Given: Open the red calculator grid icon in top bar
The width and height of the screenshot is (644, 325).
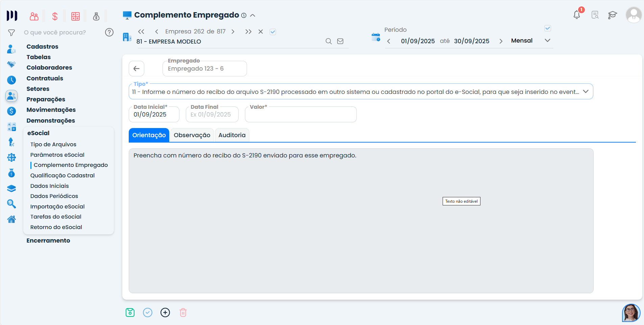Looking at the screenshot, I should [x=75, y=16].
